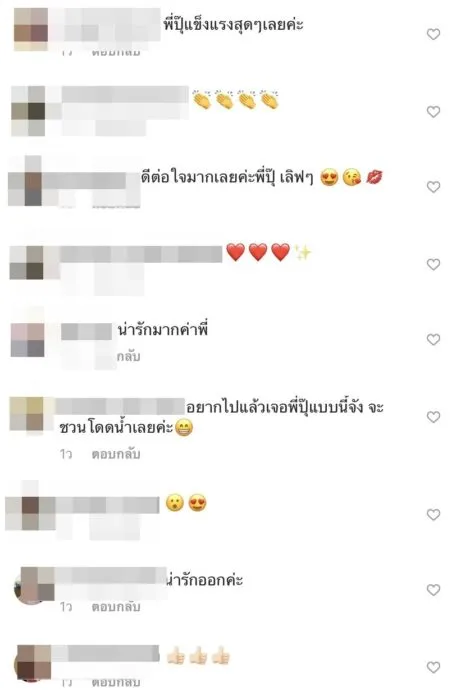The width and height of the screenshot is (465, 696).
Task: Open the blurred username before 'อยากไปแล้วเจอพี่ปุ๊แบบนี้จัง'
Action: 120,407
